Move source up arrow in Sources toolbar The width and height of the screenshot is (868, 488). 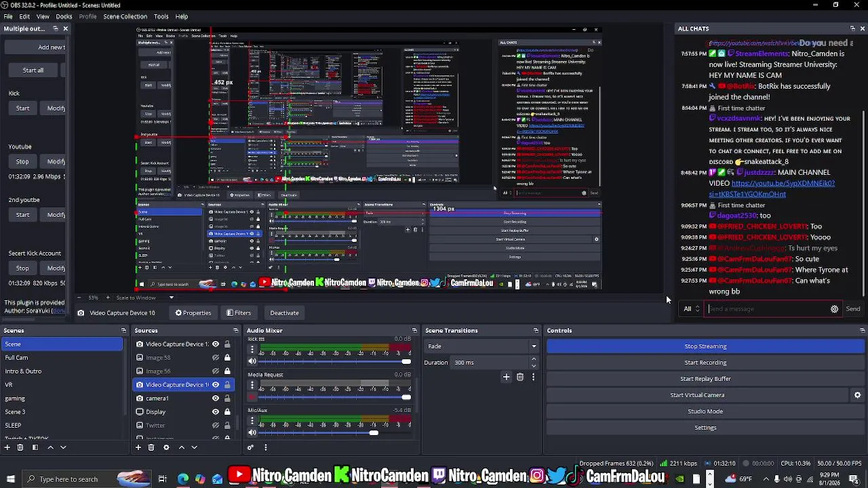click(x=181, y=447)
